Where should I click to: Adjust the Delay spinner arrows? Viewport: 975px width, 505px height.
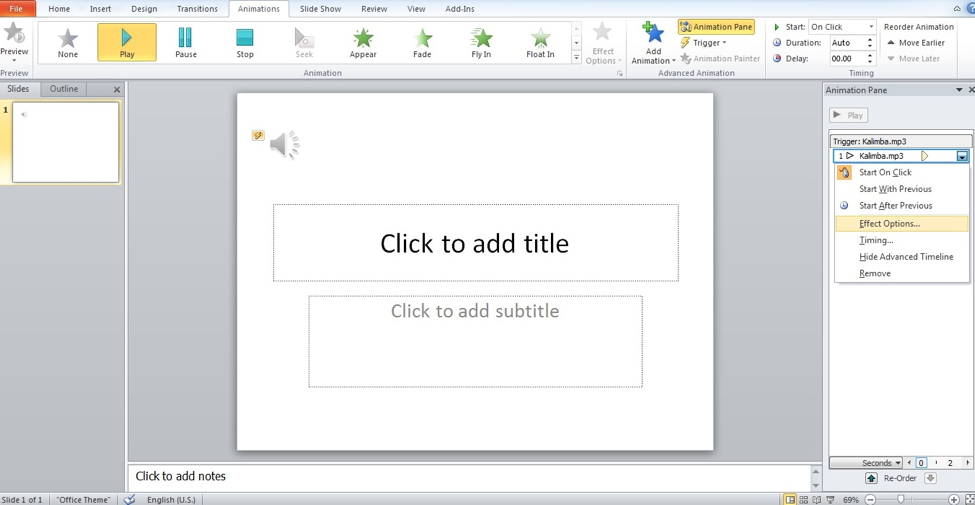[x=871, y=58]
